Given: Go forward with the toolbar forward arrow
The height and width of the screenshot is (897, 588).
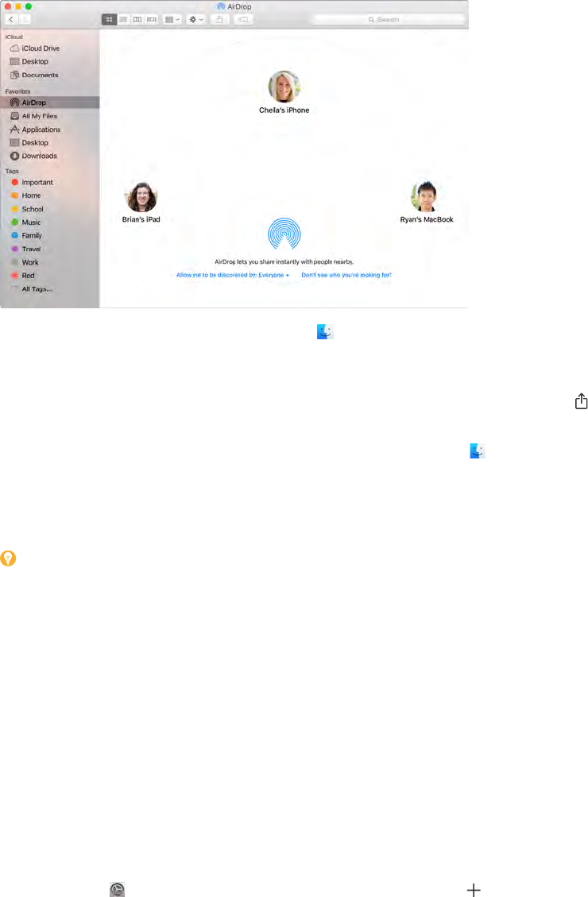Looking at the screenshot, I should click(x=25, y=19).
